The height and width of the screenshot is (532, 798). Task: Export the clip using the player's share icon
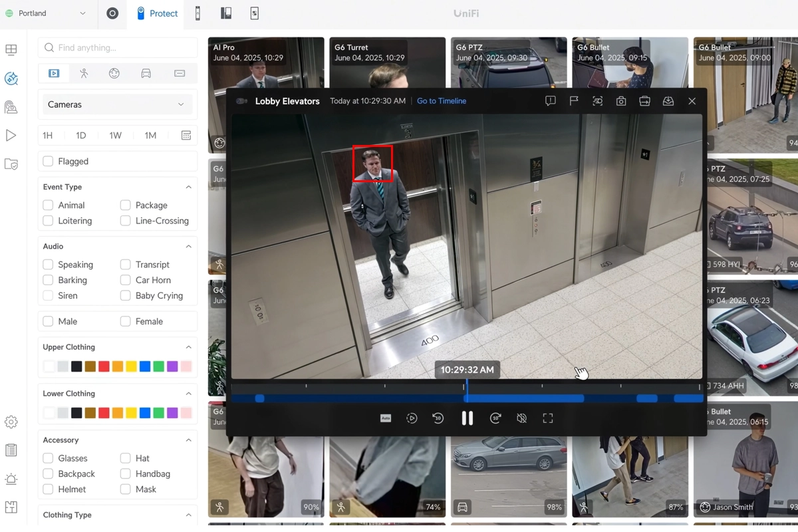tap(644, 101)
